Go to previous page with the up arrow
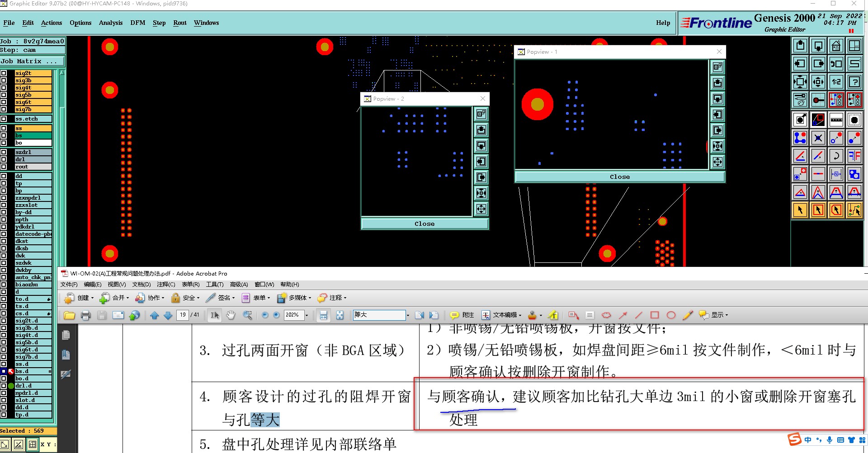The height and width of the screenshot is (453, 868). [x=154, y=315]
